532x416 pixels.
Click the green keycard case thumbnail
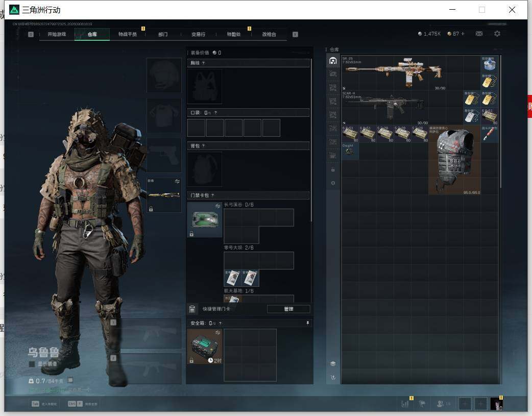pyautogui.click(x=205, y=220)
